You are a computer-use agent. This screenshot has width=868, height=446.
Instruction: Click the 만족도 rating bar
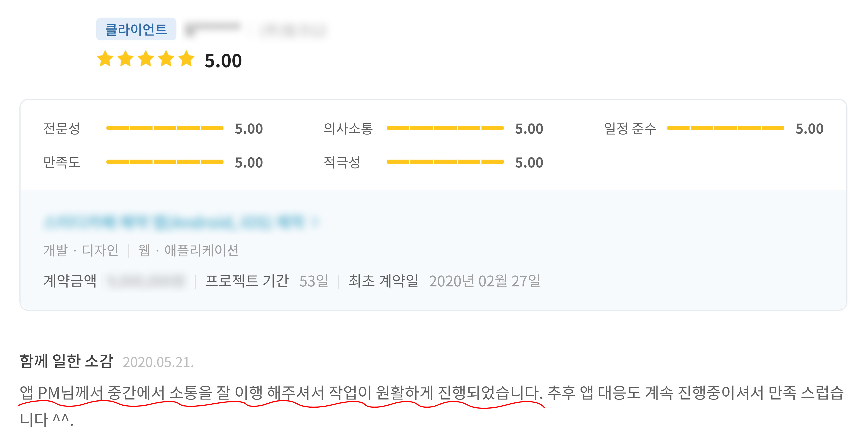(165, 162)
